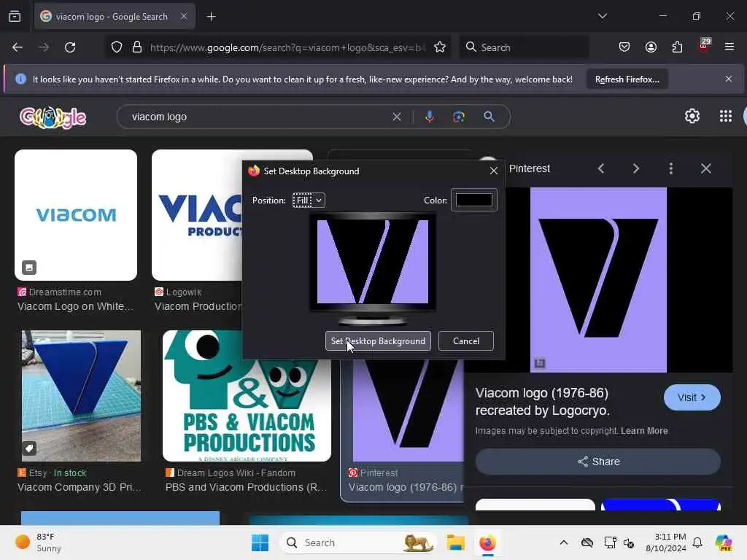Open the Extensions puzzle icon
This screenshot has height=560, width=747.
click(677, 47)
